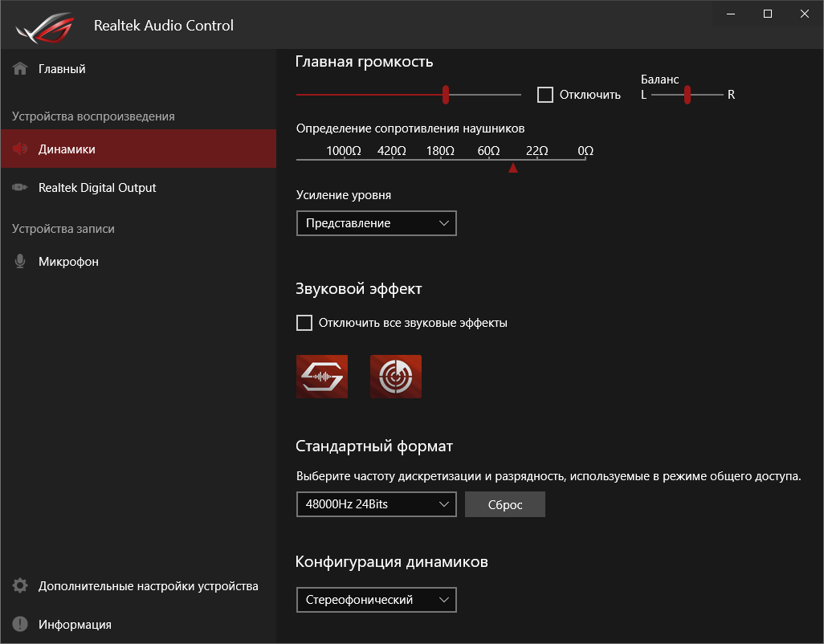Open the Sonic Radar target icon
The height and width of the screenshot is (644, 824).
[396, 377]
